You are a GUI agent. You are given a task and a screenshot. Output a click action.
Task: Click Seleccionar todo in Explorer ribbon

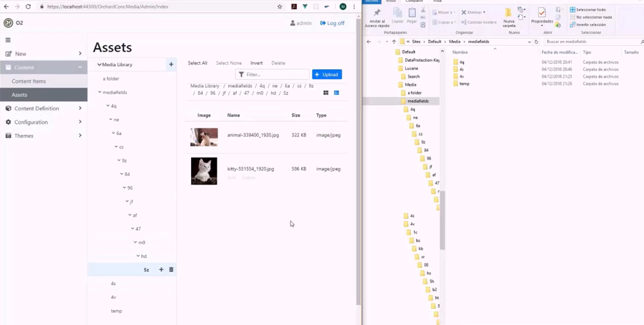pos(587,10)
